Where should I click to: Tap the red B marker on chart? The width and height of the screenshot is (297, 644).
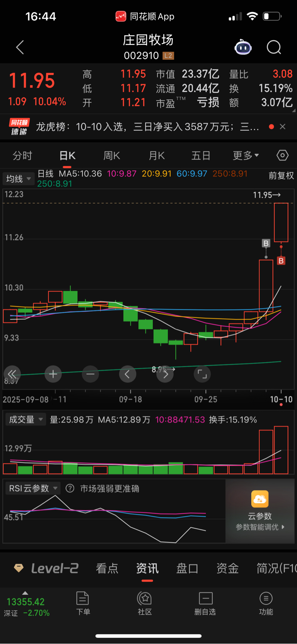281,261
